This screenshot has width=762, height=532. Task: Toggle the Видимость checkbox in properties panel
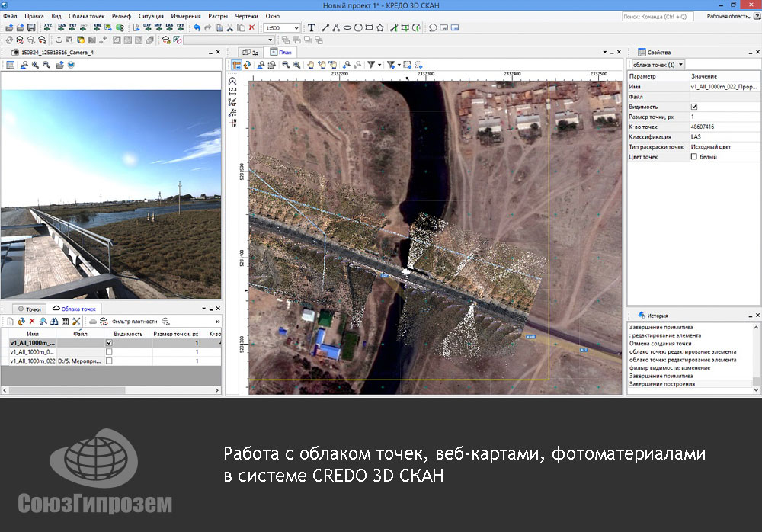click(x=694, y=107)
